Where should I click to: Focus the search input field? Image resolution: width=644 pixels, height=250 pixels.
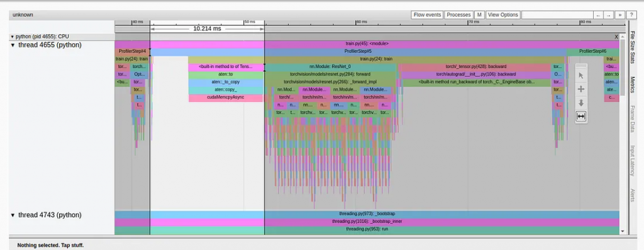tap(557, 15)
